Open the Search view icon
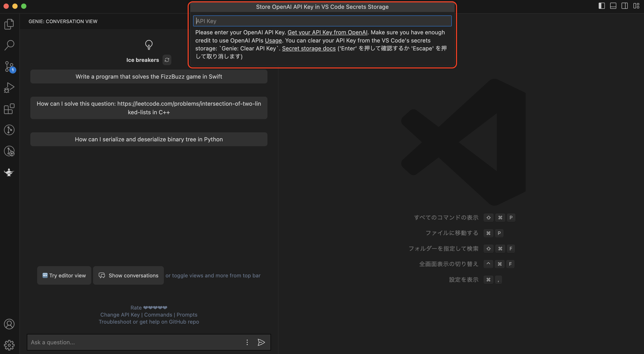The width and height of the screenshot is (644, 354). click(x=9, y=45)
